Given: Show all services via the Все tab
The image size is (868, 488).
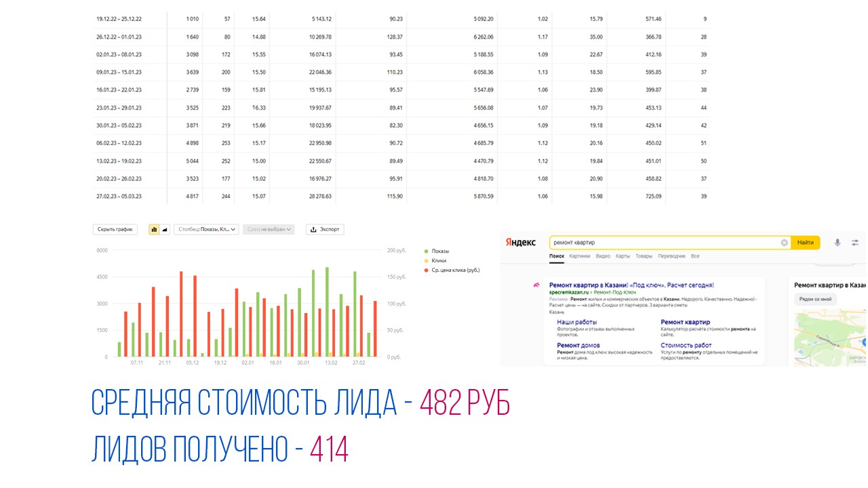Looking at the screenshot, I should pyautogui.click(x=695, y=257).
